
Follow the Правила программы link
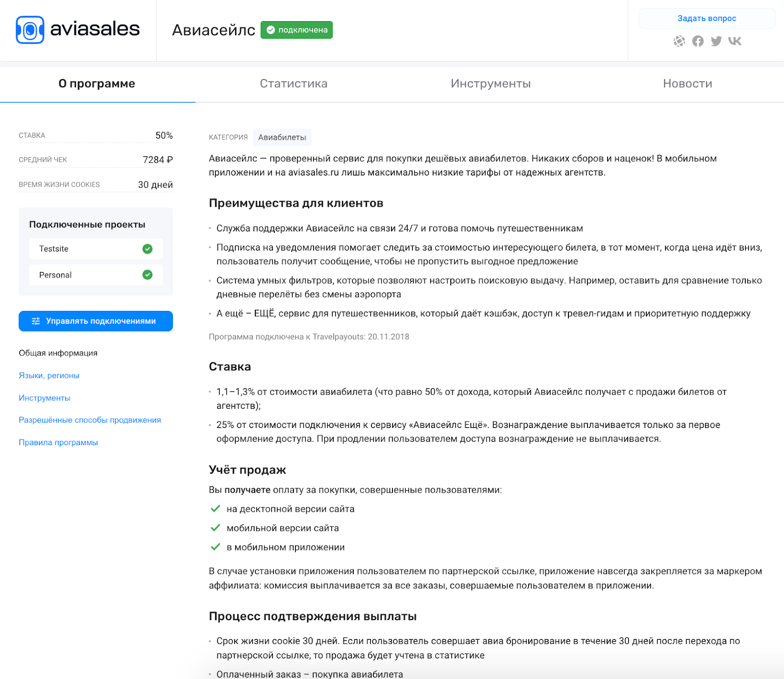point(58,443)
